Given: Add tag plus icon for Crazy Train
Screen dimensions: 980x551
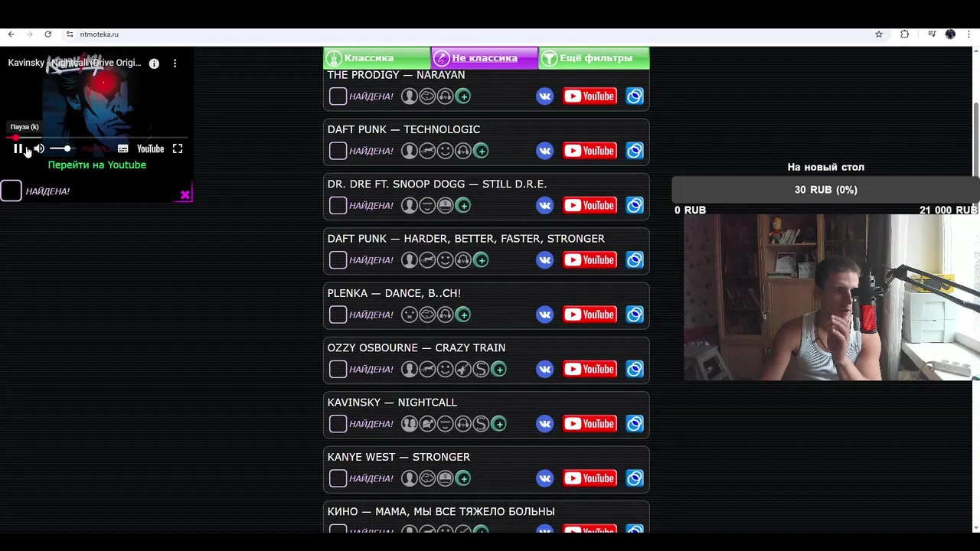Looking at the screenshot, I should [x=498, y=369].
